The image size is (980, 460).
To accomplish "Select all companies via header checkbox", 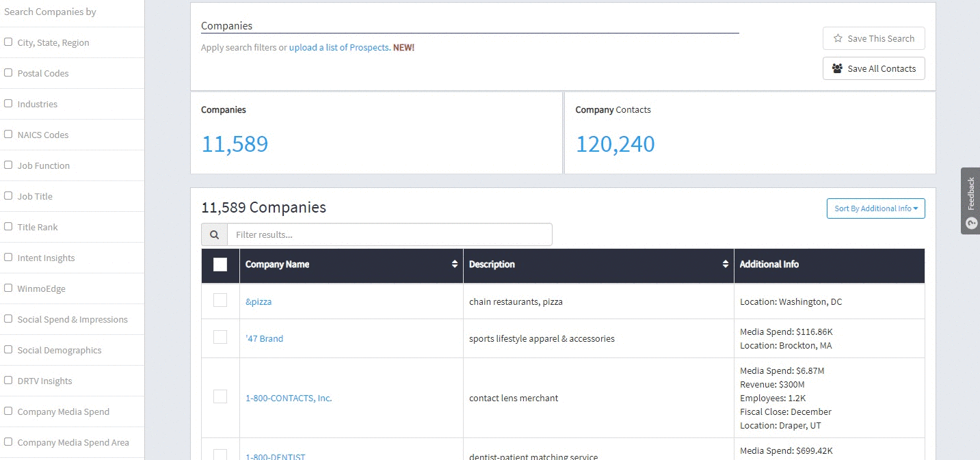I will point(220,265).
